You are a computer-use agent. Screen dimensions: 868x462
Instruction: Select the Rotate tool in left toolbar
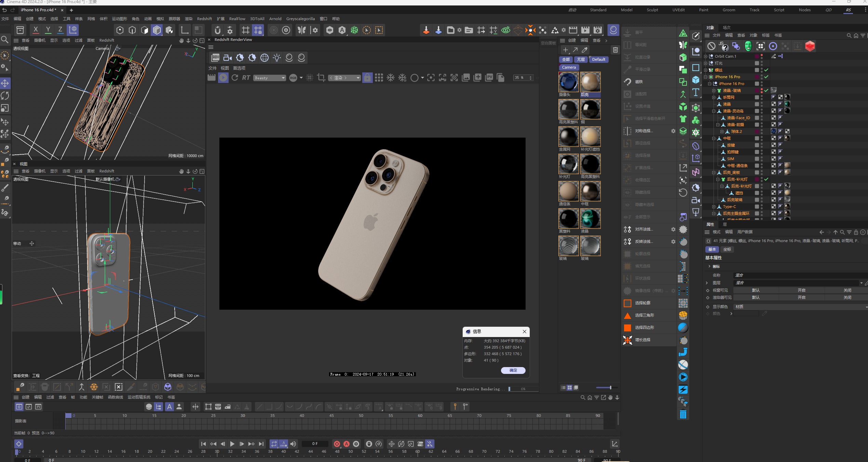click(5, 96)
